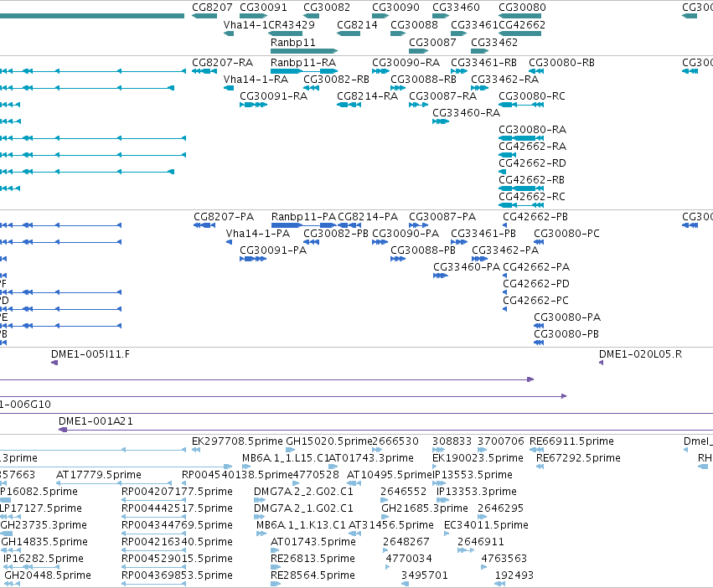Select gene CG8214 in gene track
The image size is (713, 588).
point(349,34)
